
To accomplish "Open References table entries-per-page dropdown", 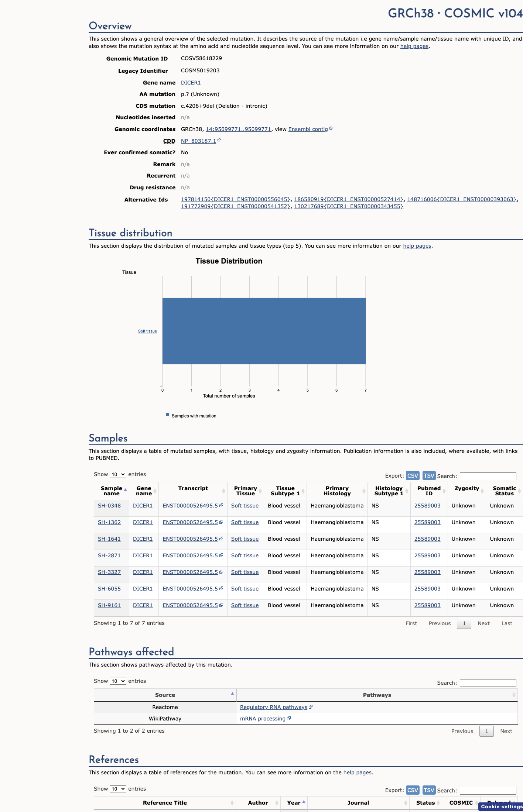I will pyautogui.click(x=118, y=789).
